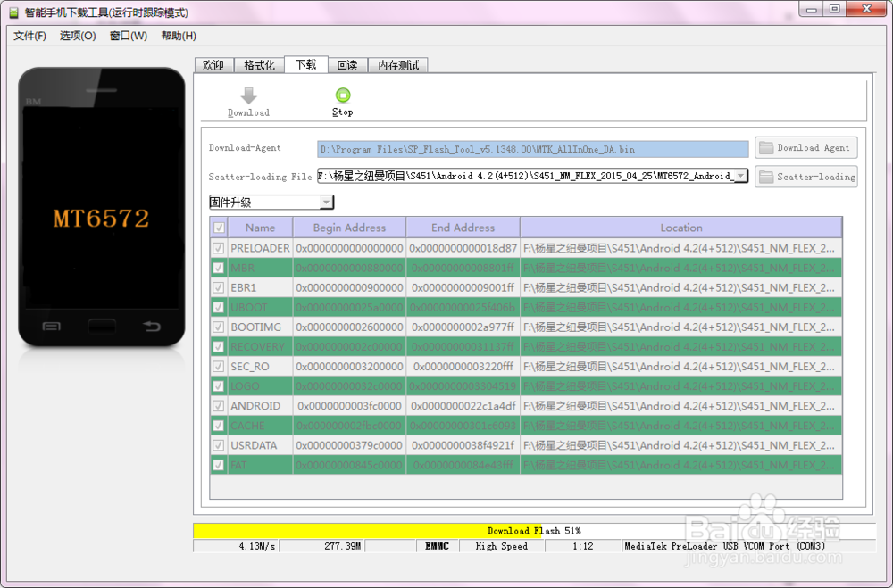Click the USRDATA name cell
The width and height of the screenshot is (893, 588).
(x=260, y=445)
